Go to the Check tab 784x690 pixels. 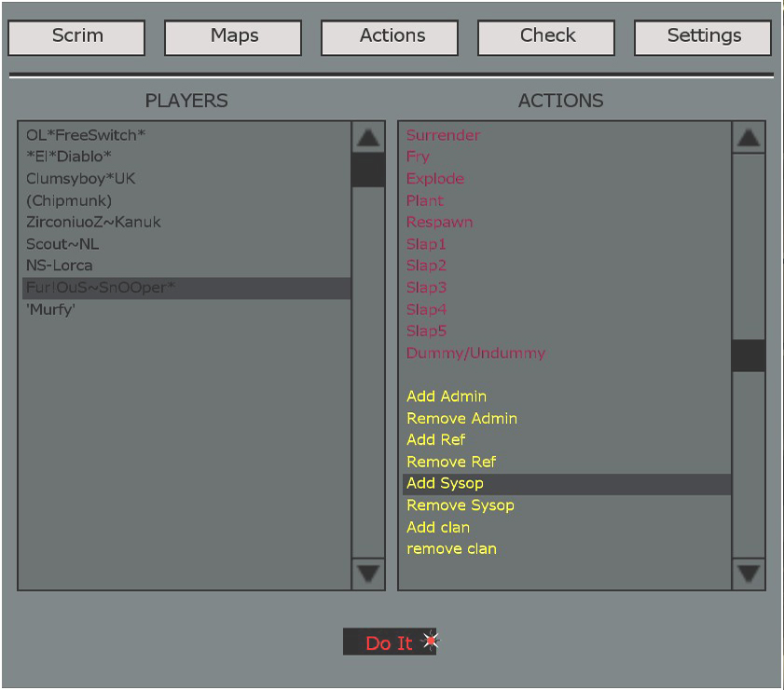pyautogui.click(x=547, y=37)
